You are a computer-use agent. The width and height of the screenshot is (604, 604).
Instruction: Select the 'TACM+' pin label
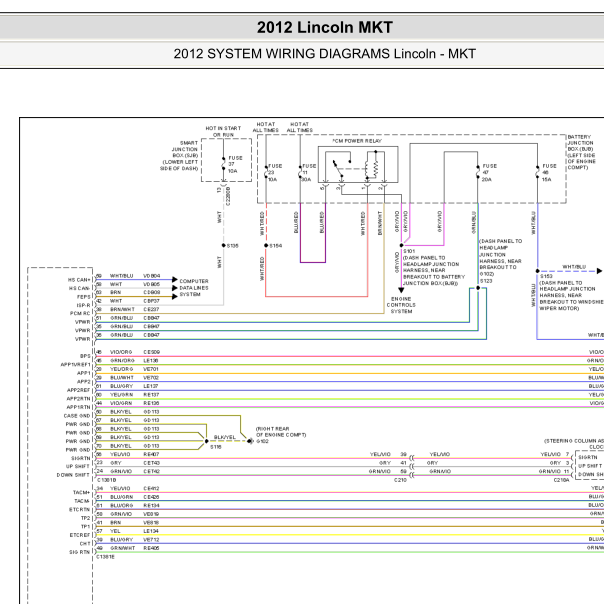pos(81,493)
